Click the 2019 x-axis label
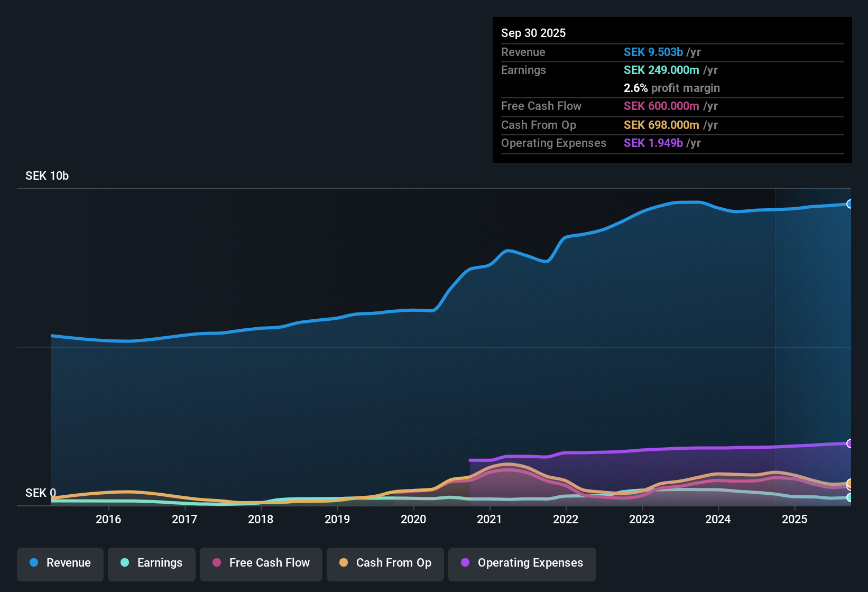868x592 pixels. point(337,520)
